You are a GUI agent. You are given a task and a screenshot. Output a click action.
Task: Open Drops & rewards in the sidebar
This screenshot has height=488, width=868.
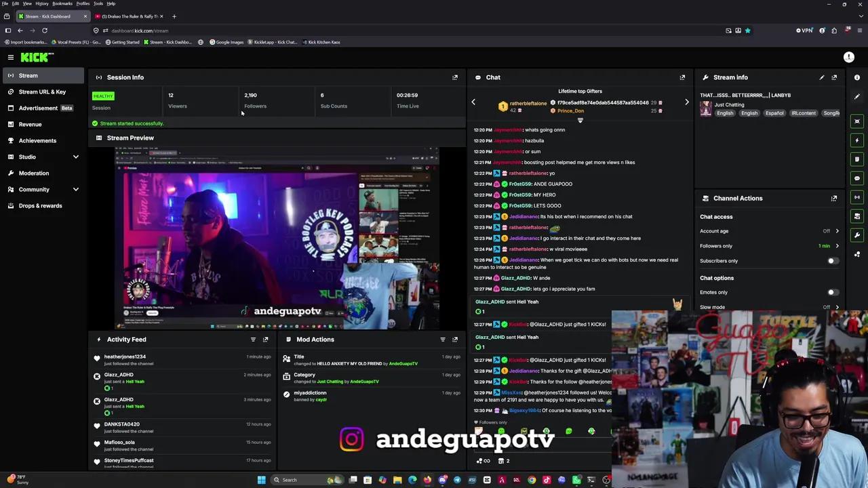click(43, 206)
